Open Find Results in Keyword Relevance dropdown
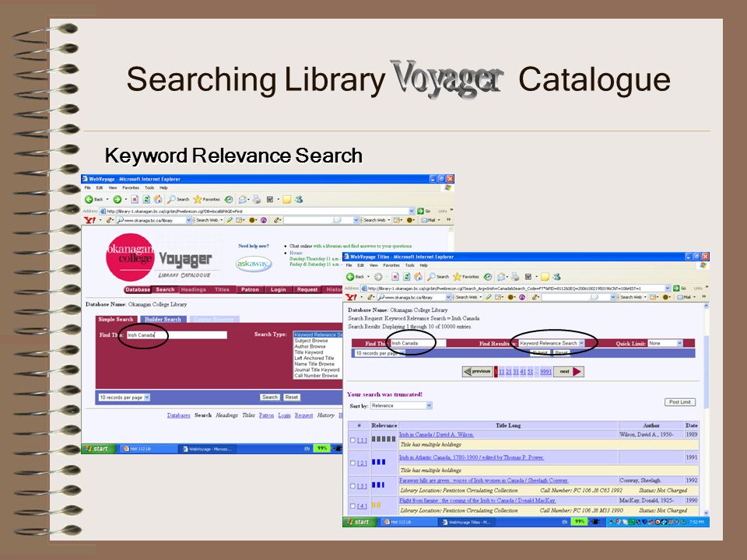747x560 pixels. coord(552,343)
